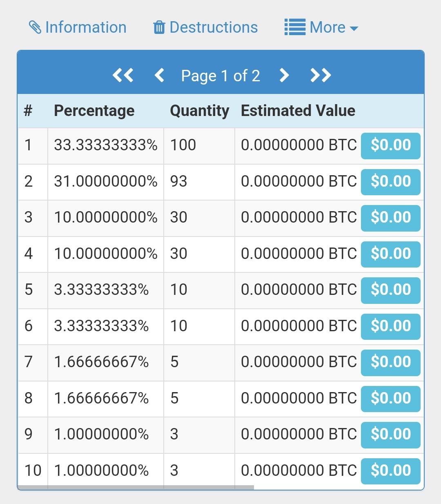
Task: Jump to last page using double-right arrows
Action: pos(321,76)
